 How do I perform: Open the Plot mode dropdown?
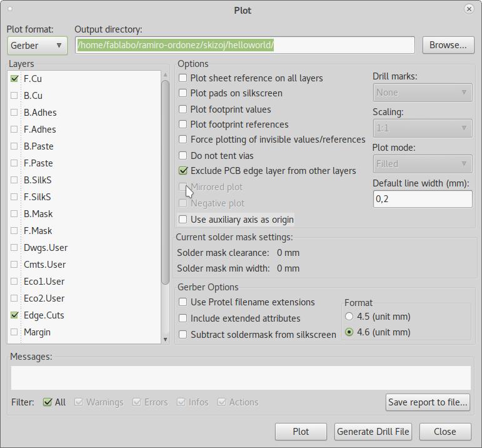pos(423,164)
